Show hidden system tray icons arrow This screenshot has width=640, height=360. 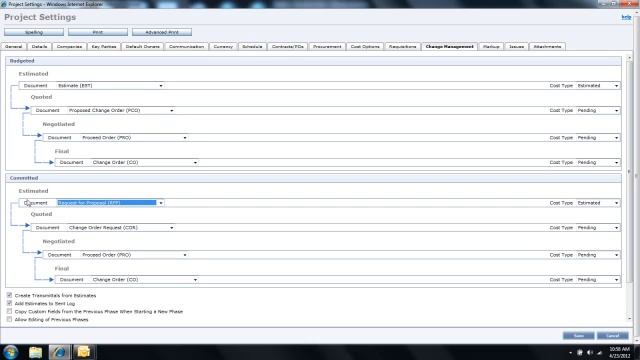(570, 353)
